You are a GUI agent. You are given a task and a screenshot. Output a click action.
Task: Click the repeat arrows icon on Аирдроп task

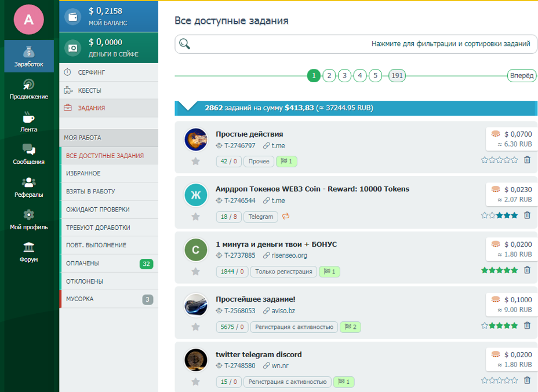point(286,216)
